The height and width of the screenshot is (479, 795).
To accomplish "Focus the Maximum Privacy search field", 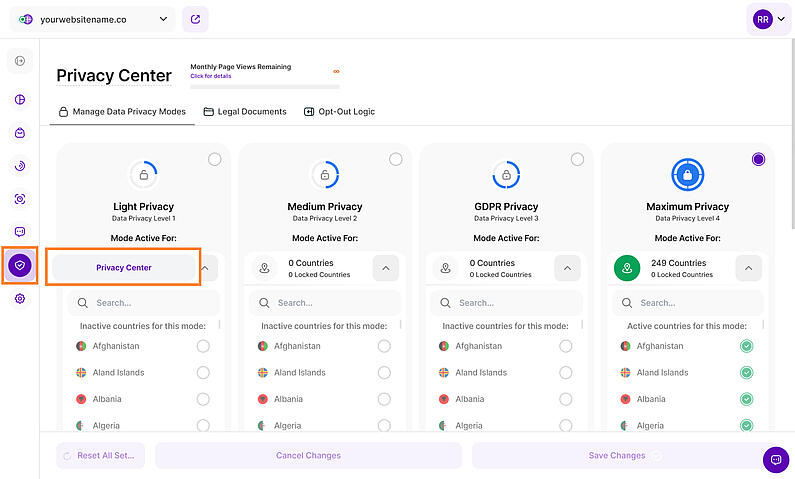I will pos(688,303).
